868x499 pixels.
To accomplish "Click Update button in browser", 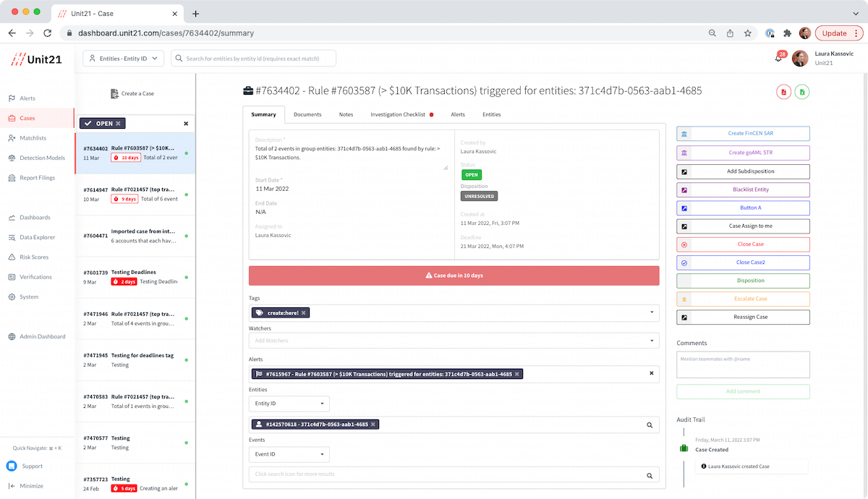I will point(839,33).
